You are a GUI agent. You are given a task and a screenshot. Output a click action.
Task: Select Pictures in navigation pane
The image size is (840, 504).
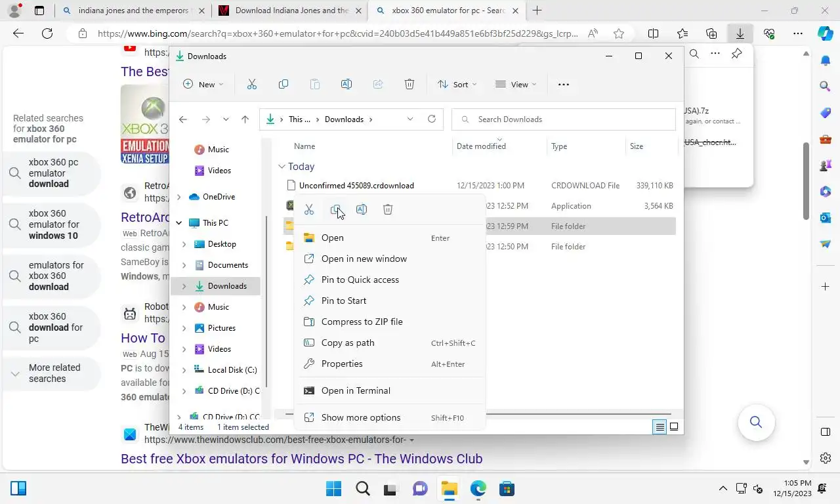pos(222,328)
